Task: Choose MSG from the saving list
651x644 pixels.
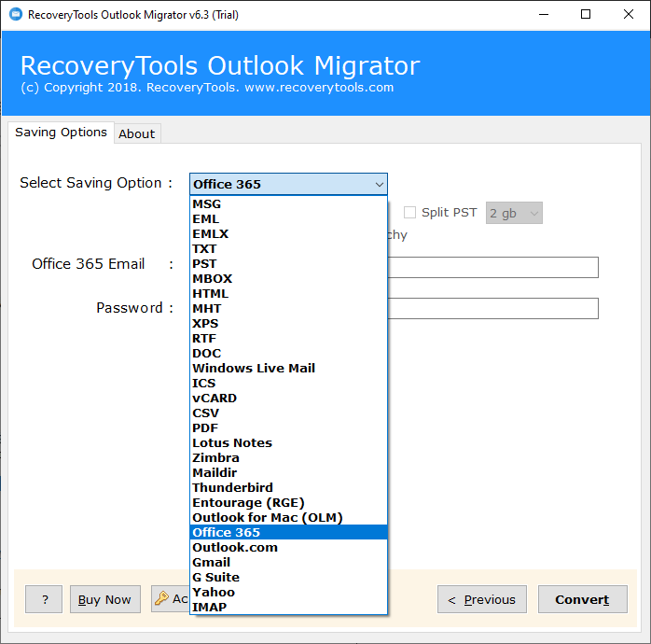Action: [x=288, y=204]
